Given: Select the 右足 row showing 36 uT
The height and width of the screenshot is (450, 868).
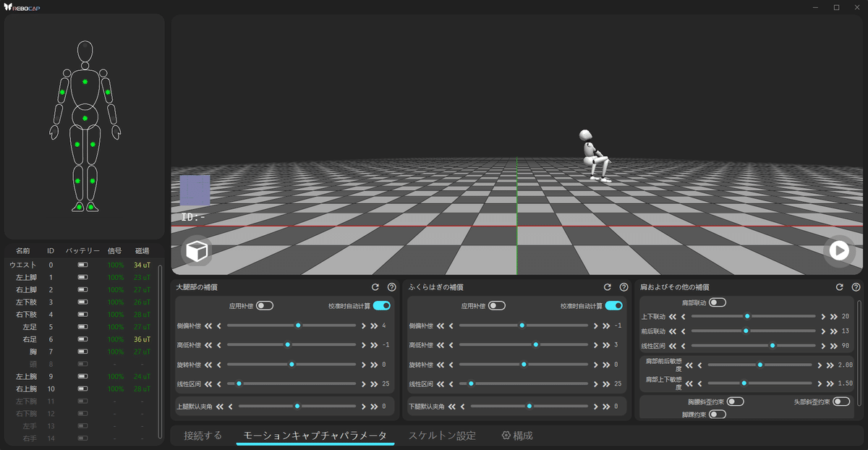Looking at the screenshot, I should tap(80, 339).
